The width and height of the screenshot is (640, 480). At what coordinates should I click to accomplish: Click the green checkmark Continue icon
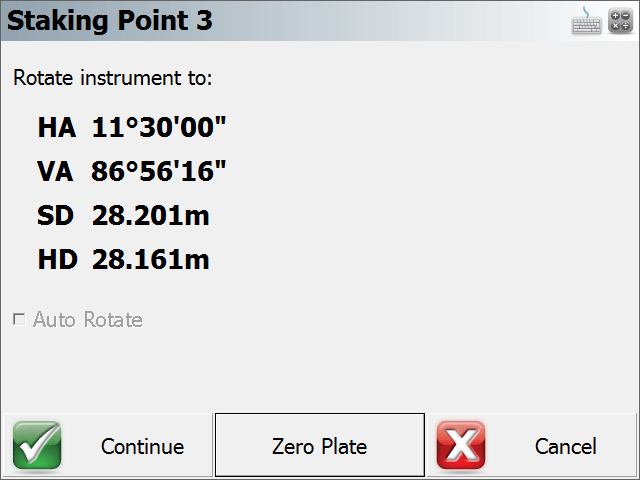coord(37,445)
